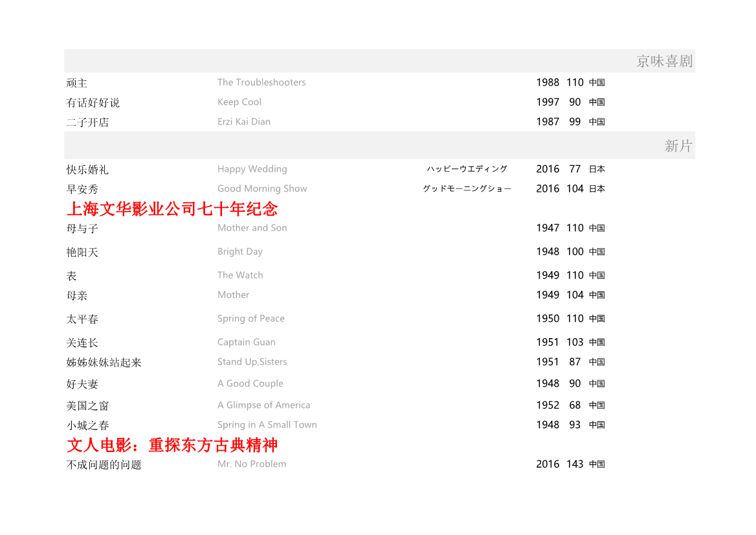Click the film title 艳阳天
This screenshot has height=535, width=756.
pyautogui.click(x=82, y=253)
